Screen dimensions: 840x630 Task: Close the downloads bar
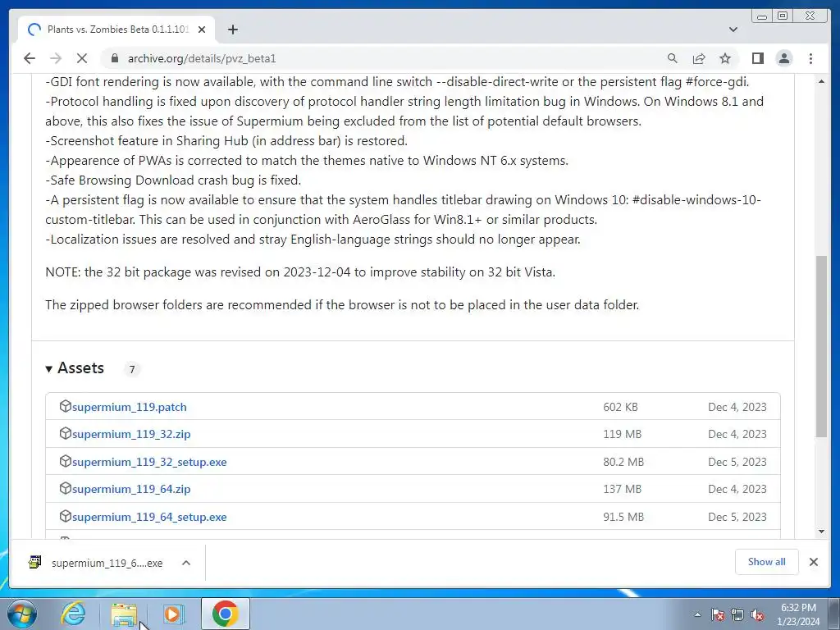tap(813, 562)
